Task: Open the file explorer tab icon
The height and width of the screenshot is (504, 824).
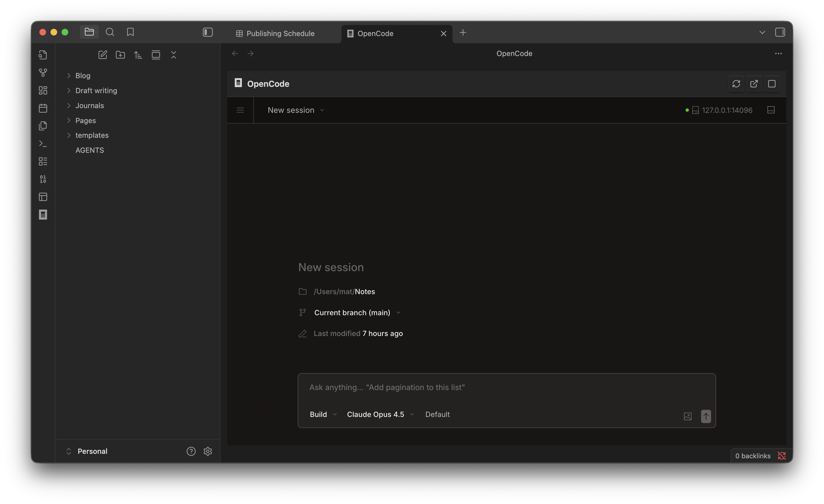Action: tap(89, 32)
